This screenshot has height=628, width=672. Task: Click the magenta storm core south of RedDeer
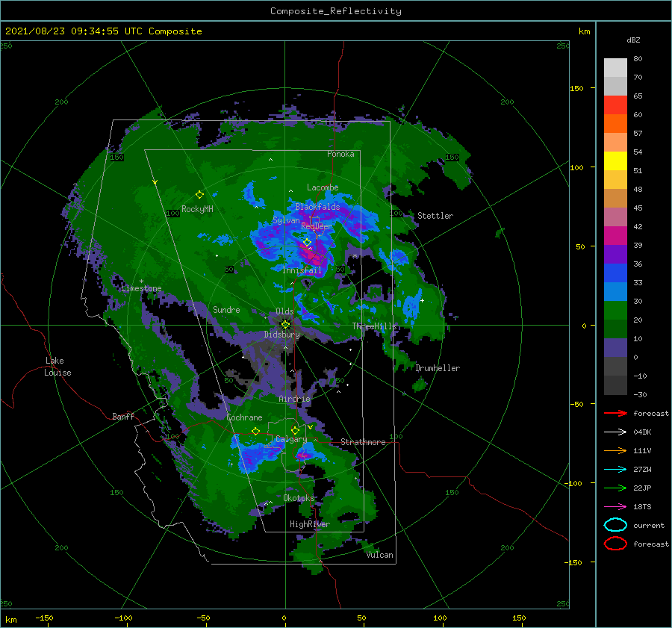pos(313,255)
